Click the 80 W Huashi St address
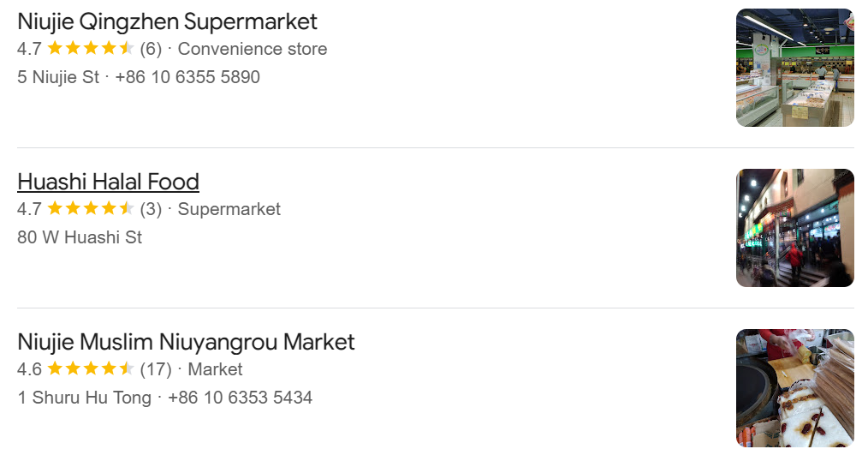868x455 pixels. click(x=80, y=237)
